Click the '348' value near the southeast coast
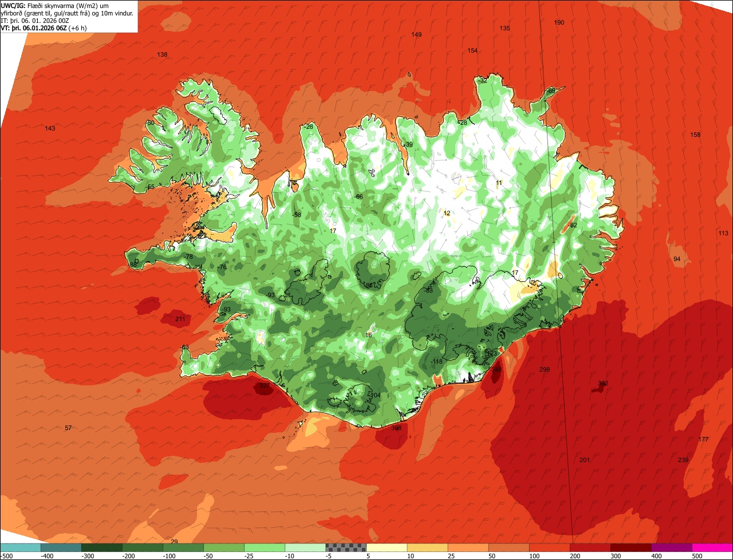Screen dimensions: 733x560 pyautogui.click(x=496, y=369)
